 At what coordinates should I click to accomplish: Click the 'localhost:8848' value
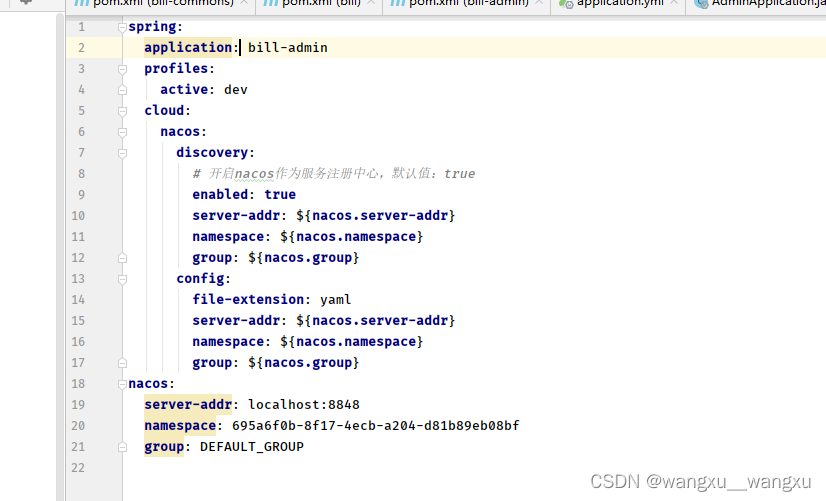coord(304,405)
